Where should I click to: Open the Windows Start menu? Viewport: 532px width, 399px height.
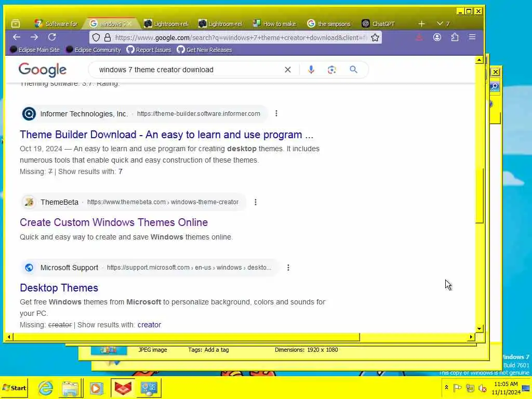pos(14,388)
